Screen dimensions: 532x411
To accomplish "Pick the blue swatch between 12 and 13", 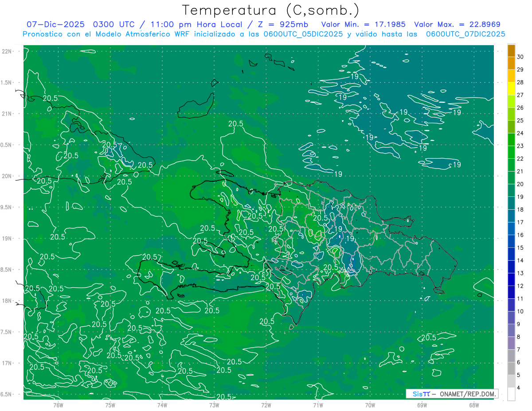I will tap(511, 280).
